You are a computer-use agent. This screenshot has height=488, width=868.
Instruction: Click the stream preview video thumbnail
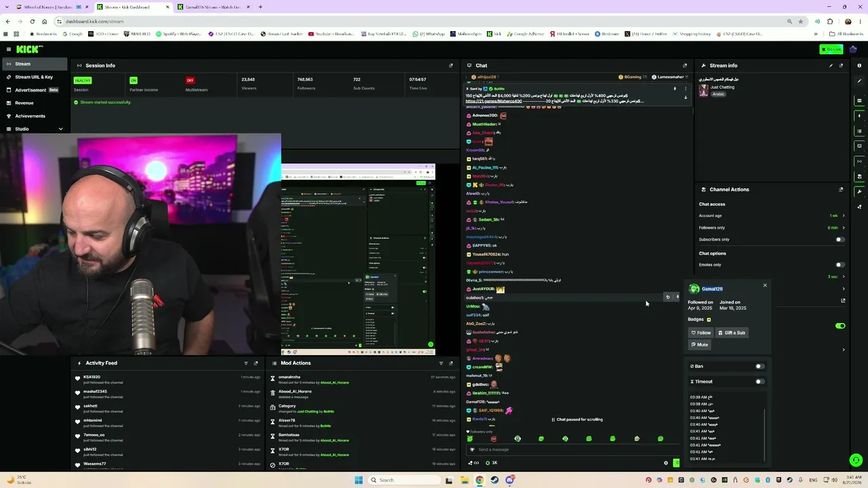click(358, 260)
